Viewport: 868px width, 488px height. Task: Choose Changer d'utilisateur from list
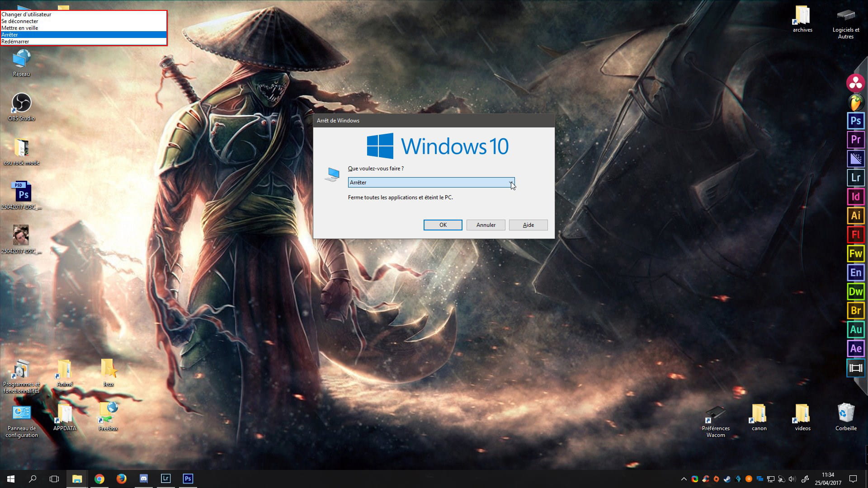(x=84, y=14)
